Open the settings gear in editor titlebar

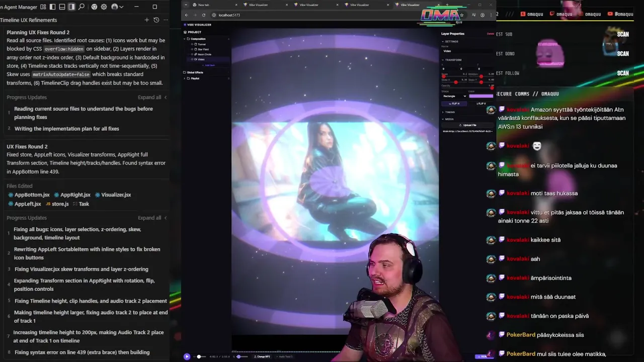click(104, 7)
